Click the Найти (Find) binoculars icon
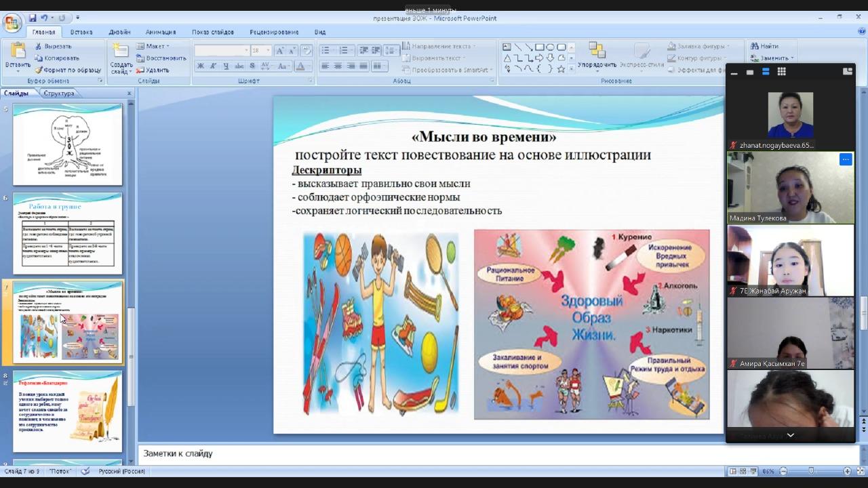Viewport: 868px width, 488px height. coord(755,46)
